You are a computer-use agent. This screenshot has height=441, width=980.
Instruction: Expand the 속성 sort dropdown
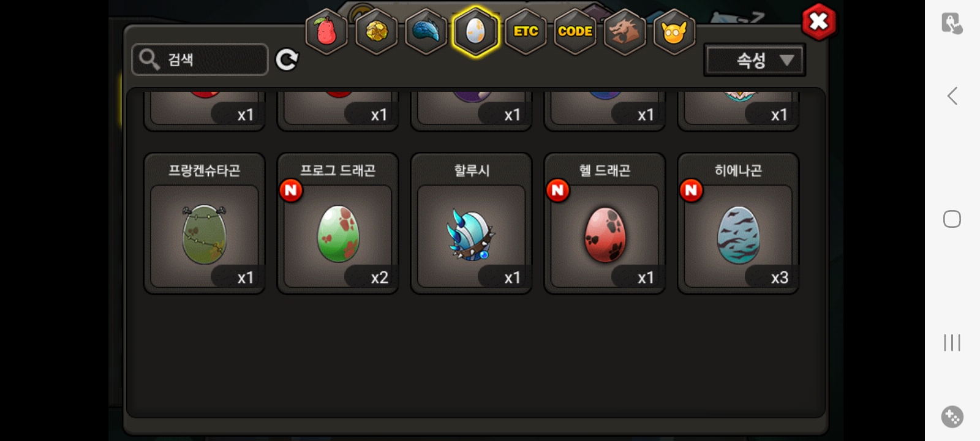tap(755, 60)
